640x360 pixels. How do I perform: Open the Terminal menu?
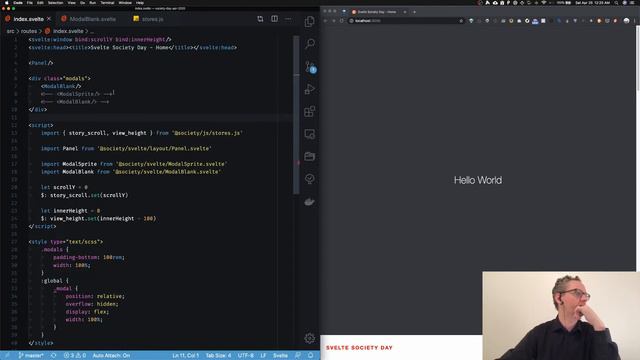pos(107,2)
